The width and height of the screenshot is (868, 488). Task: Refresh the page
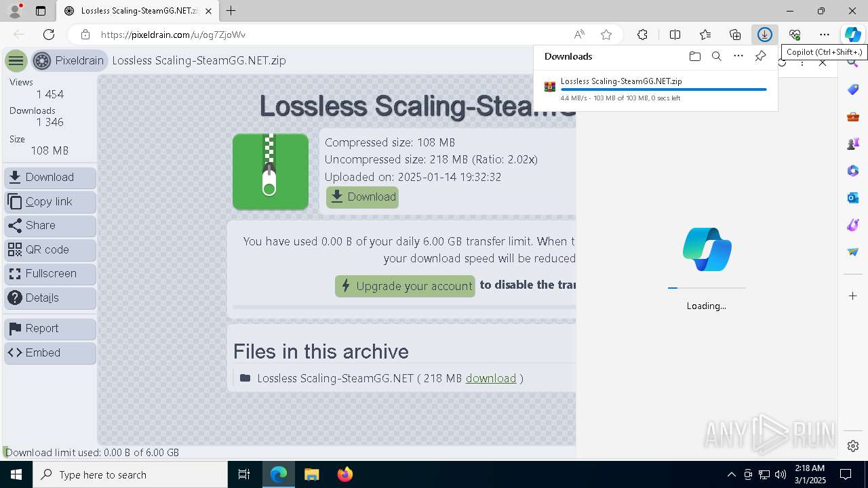(49, 35)
